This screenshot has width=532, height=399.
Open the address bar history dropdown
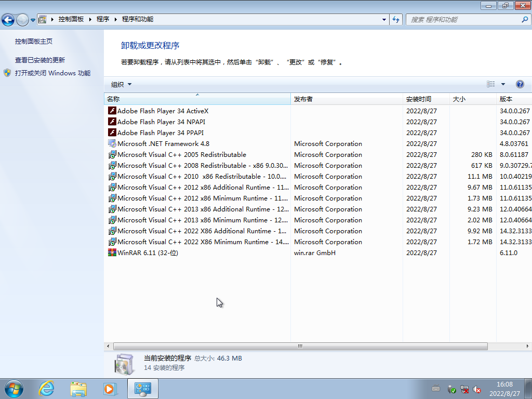click(384, 19)
